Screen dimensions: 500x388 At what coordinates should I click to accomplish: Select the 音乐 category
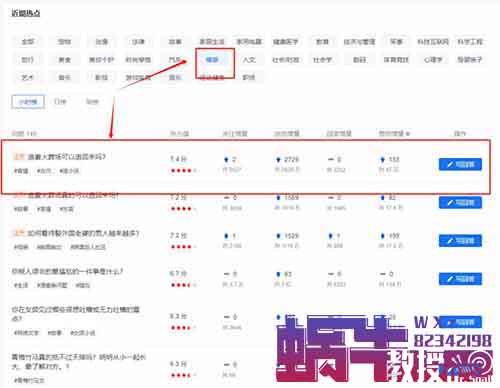64,77
